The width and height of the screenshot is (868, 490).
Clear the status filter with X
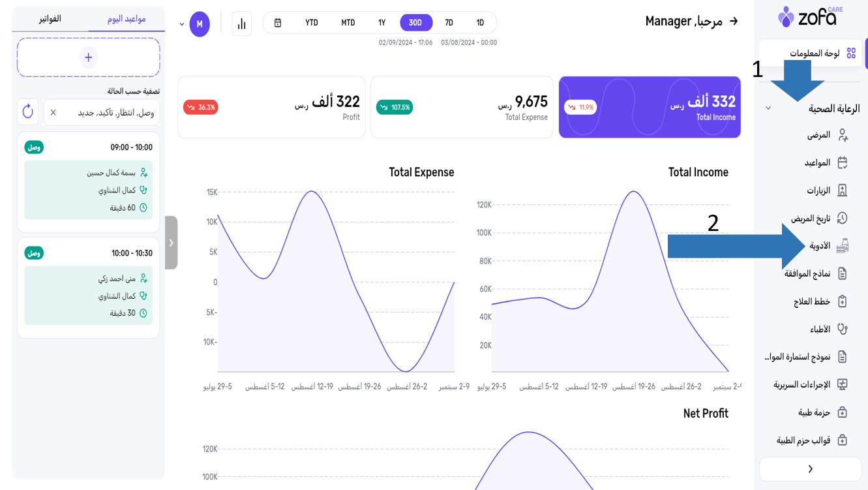click(53, 113)
